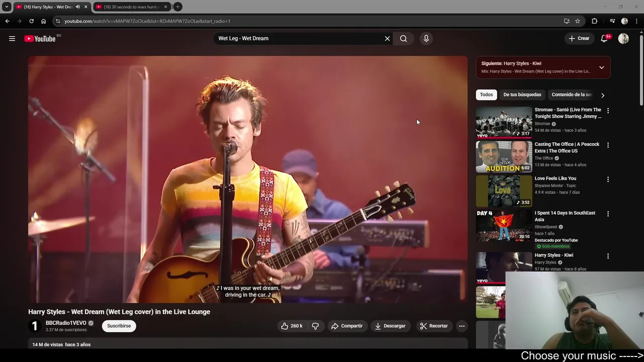The width and height of the screenshot is (644, 362).
Task: Open The Office channel name
Action: coord(544,158)
